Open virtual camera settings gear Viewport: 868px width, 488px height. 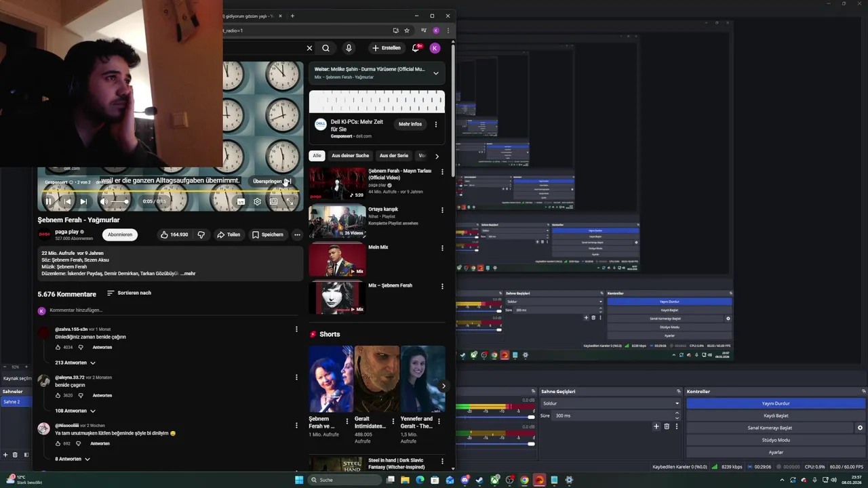pyautogui.click(x=860, y=428)
